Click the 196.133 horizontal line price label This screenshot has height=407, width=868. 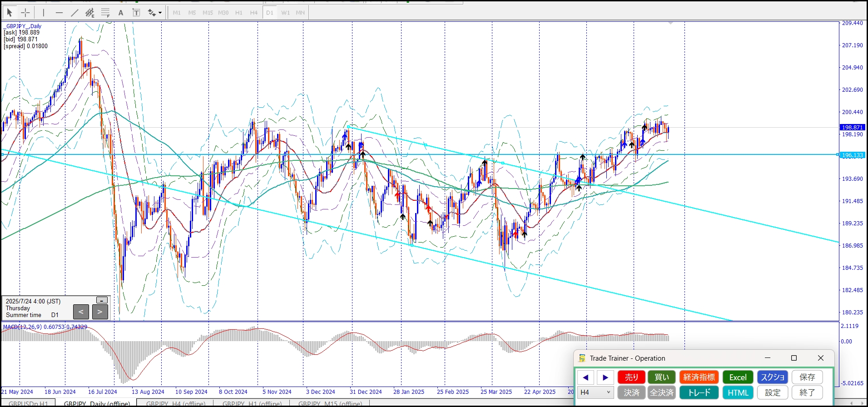click(x=853, y=155)
